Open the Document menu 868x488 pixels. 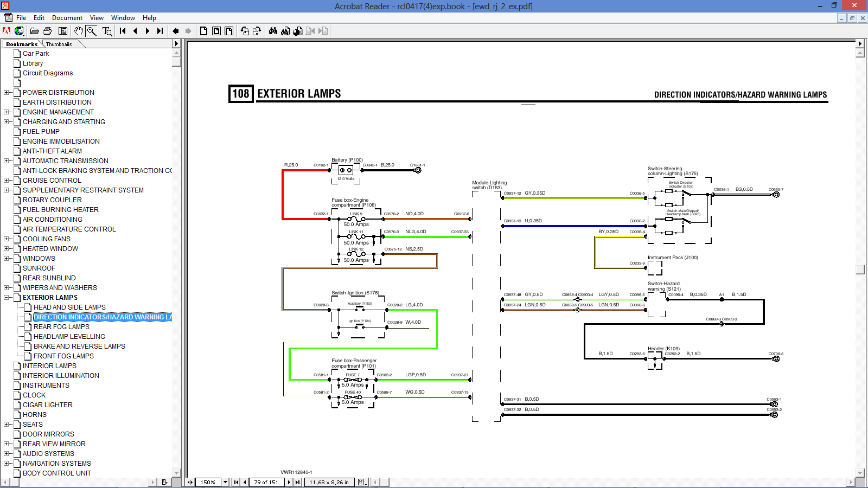coord(67,18)
